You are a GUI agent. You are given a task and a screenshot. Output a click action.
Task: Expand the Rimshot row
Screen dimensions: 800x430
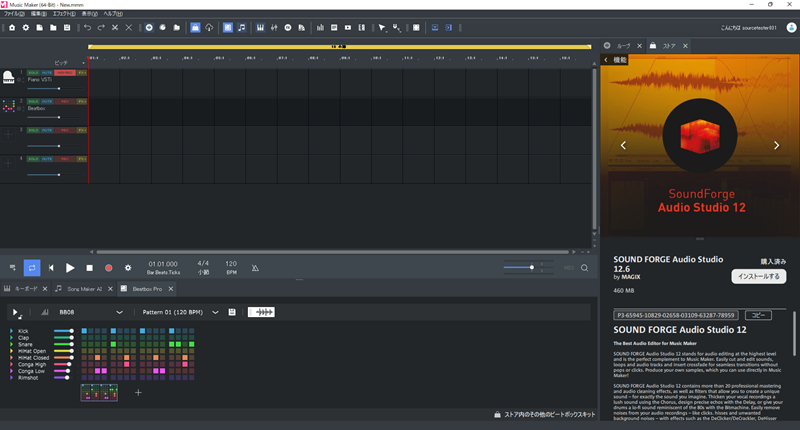coord(11,377)
